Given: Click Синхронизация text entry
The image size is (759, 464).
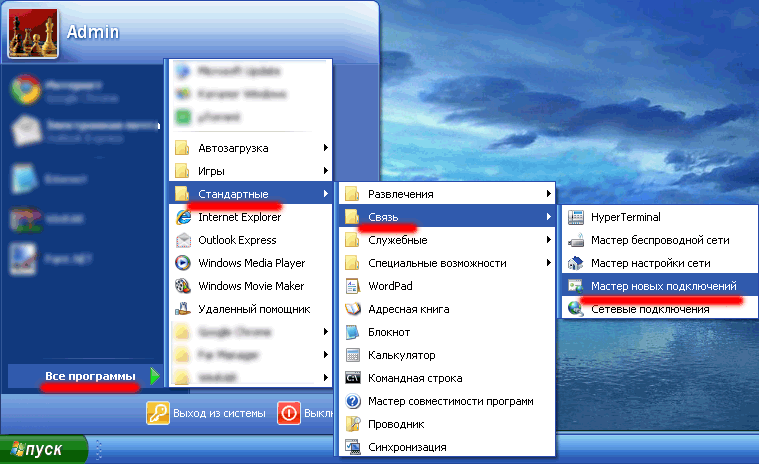Looking at the screenshot, I should pyautogui.click(x=407, y=447).
